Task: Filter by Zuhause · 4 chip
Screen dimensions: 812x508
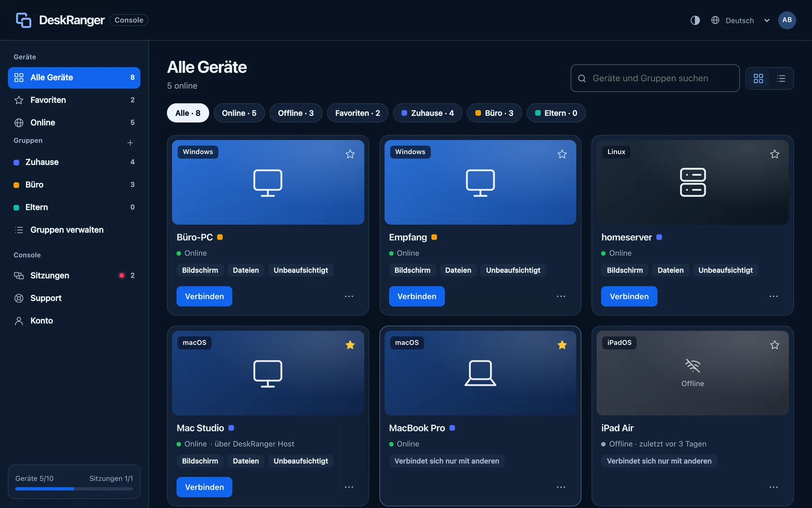Action: pos(427,113)
